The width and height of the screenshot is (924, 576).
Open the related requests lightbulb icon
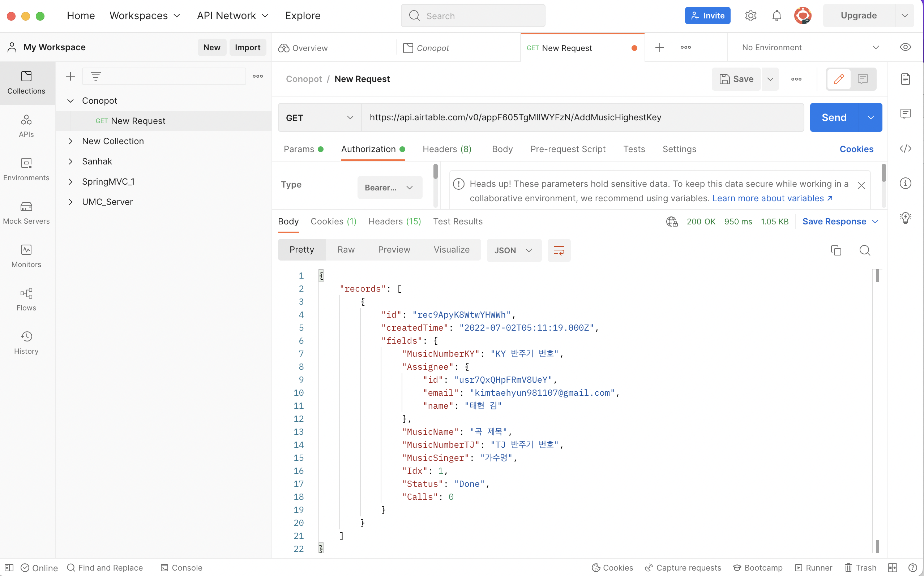905,218
